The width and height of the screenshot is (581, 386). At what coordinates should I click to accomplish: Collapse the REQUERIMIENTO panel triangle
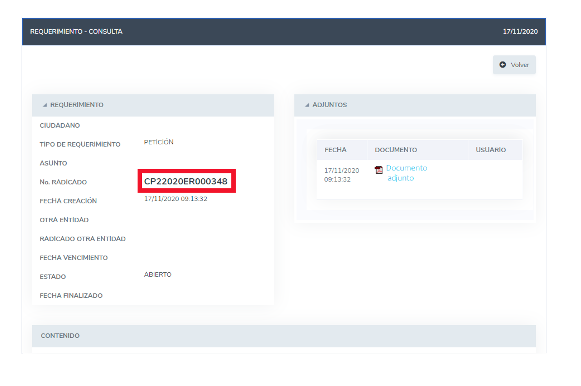45,105
